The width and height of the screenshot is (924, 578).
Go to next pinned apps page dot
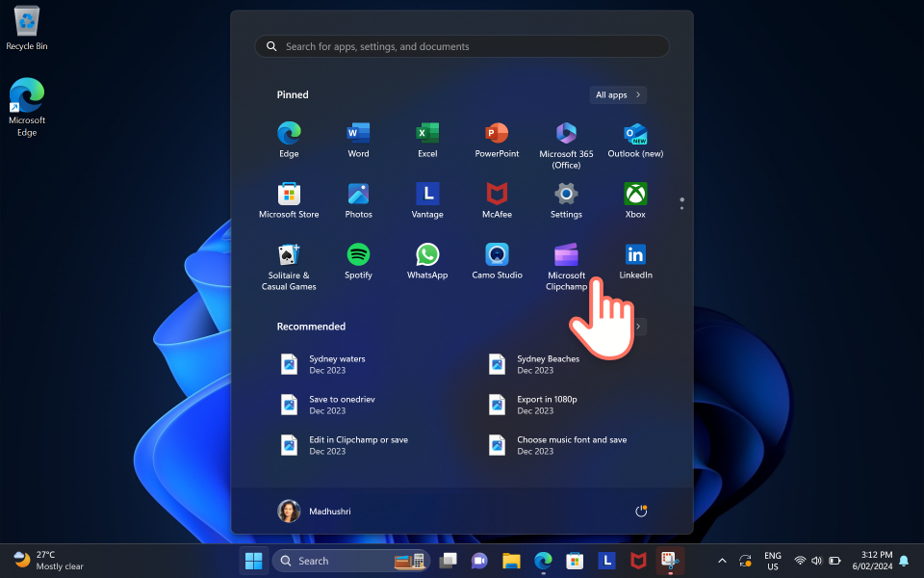pyautogui.click(x=681, y=208)
